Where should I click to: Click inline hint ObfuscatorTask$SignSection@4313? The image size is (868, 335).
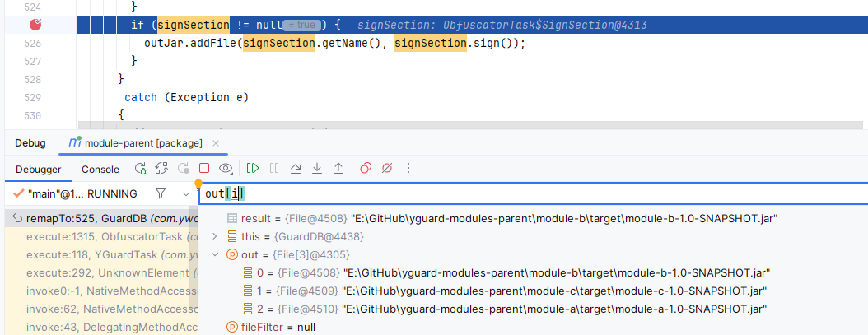point(546,25)
